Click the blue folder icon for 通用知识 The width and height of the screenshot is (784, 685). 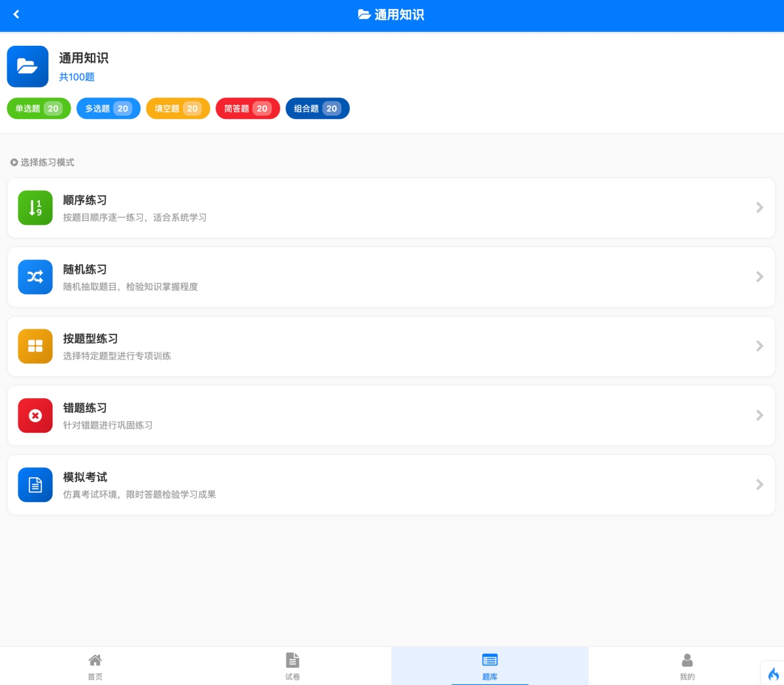pos(27,66)
